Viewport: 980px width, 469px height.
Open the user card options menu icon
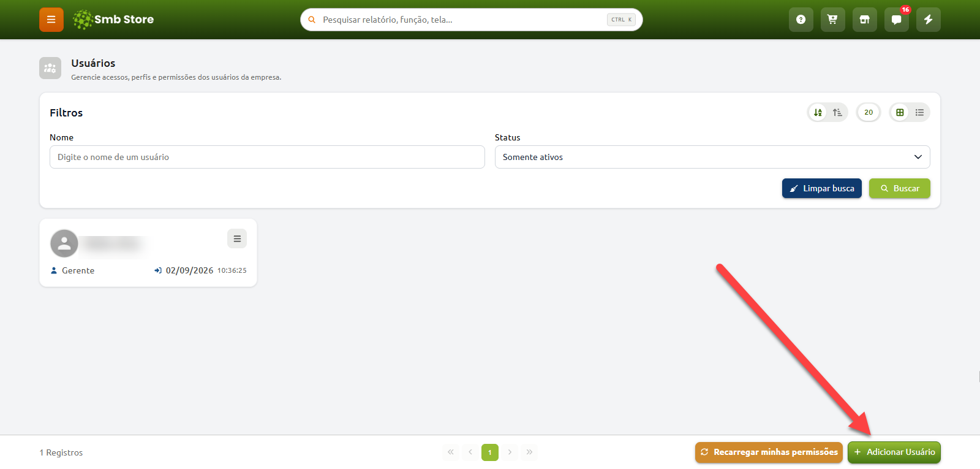[x=237, y=238]
